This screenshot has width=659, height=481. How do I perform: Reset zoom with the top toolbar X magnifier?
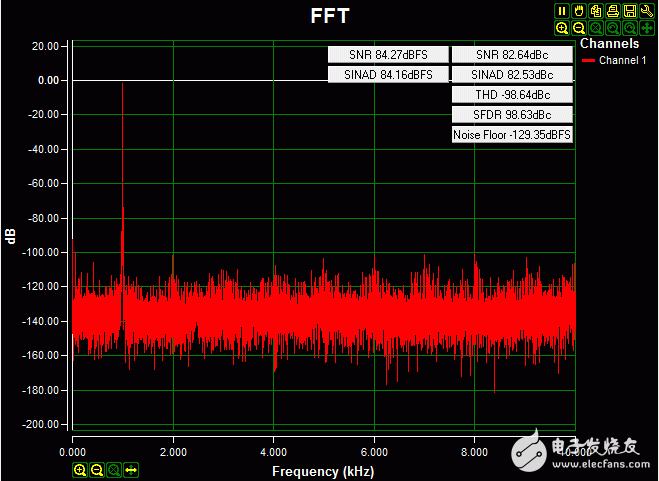(596, 28)
